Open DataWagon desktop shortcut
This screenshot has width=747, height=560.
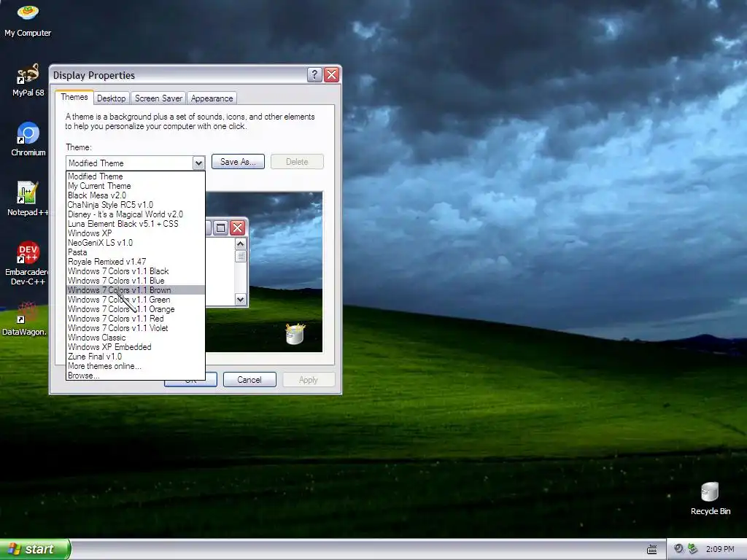[x=25, y=318]
